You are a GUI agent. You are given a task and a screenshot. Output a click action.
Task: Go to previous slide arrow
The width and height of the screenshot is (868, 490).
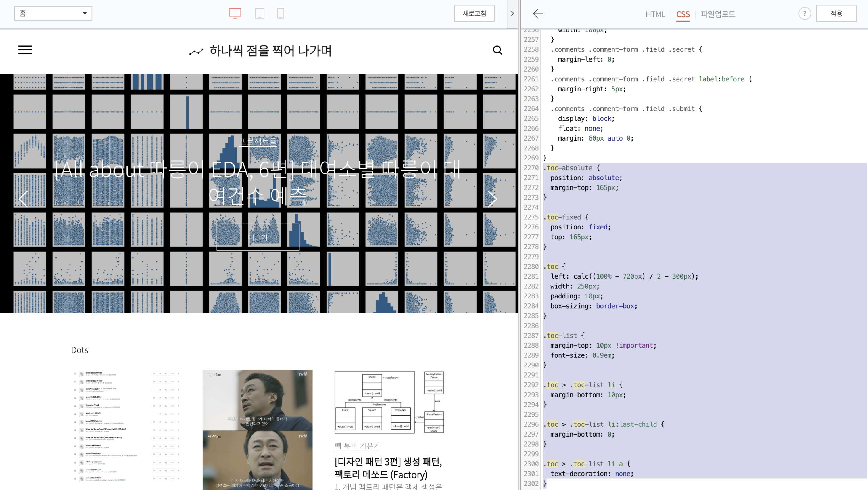(23, 199)
